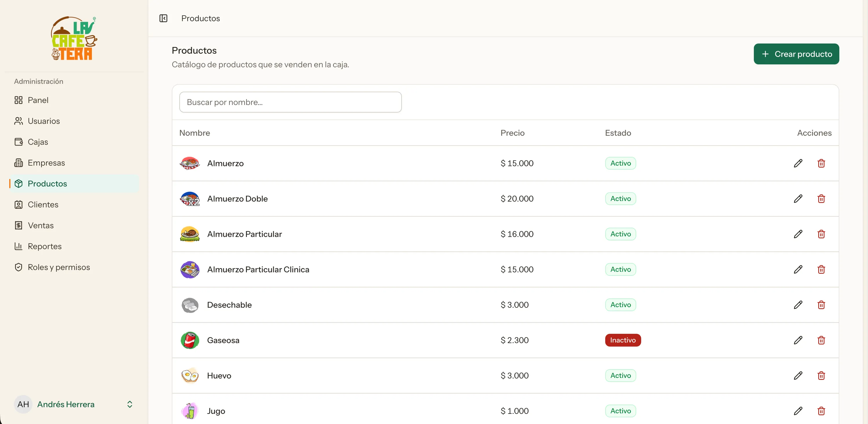The height and width of the screenshot is (424, 868).
Task: Delete the Almuerzo product with trash icon
Action: [821, 163]
